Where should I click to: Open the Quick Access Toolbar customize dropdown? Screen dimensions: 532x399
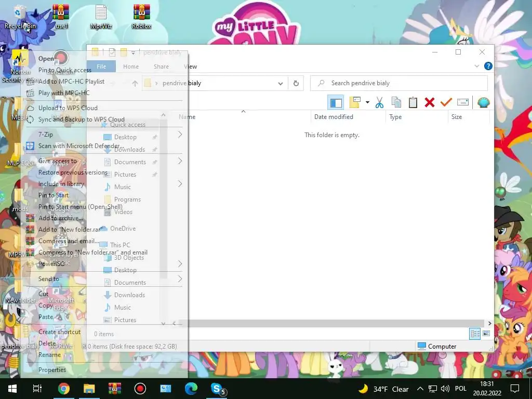(x=134, y=52)
